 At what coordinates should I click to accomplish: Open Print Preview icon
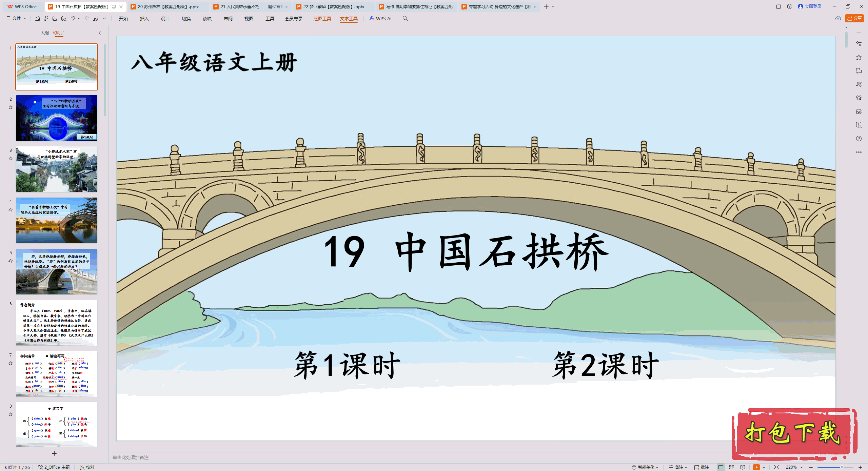point(64,18)
